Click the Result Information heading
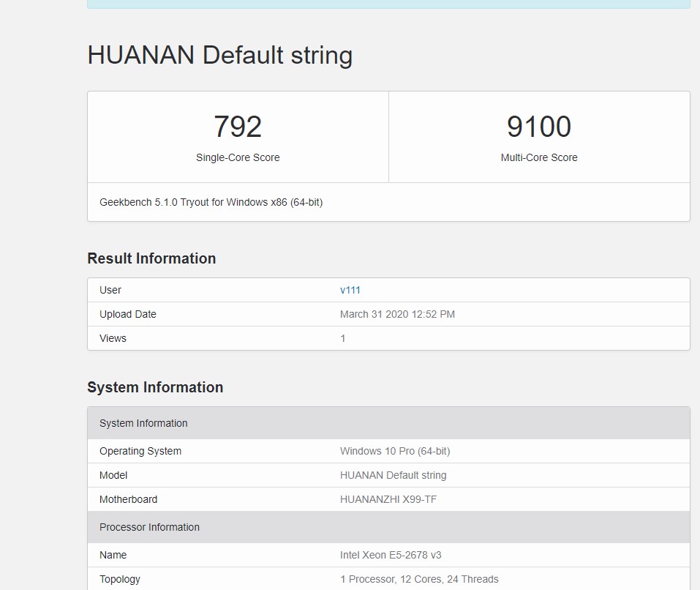 coord(151,258)
